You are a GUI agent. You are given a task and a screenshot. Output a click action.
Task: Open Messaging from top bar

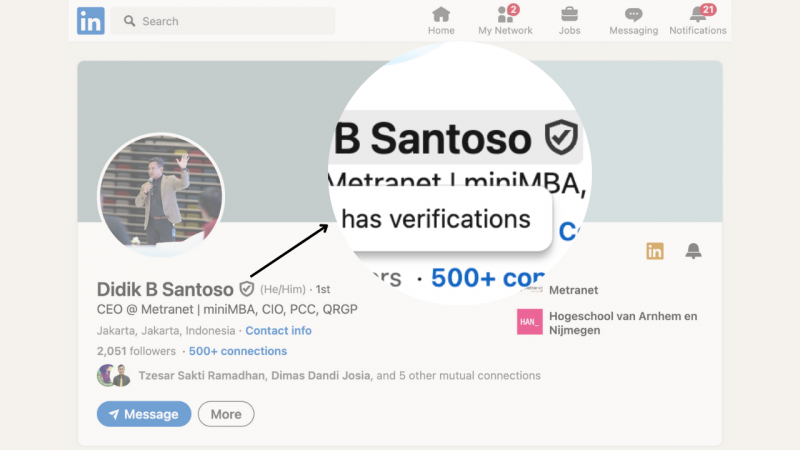pyautogui.click(x=634, y=21)
